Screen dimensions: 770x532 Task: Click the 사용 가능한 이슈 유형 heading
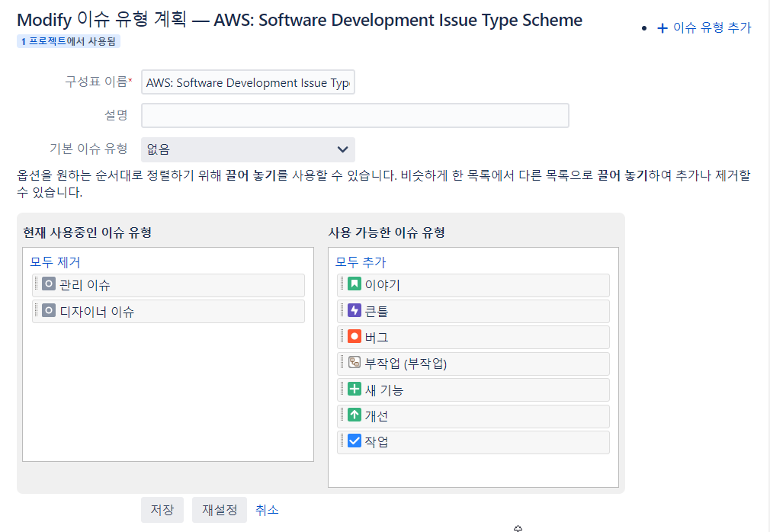point(387,232)
